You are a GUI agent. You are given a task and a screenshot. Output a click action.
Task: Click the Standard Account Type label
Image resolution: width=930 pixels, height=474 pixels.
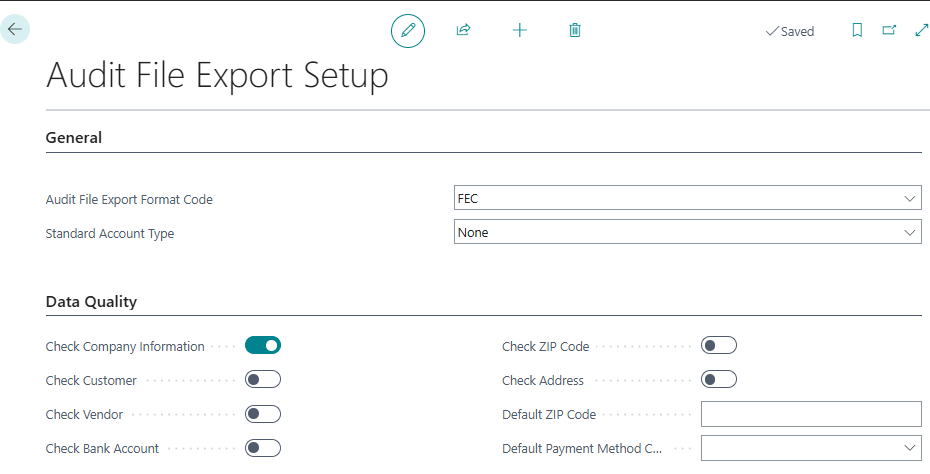click(x=110, y=233)
